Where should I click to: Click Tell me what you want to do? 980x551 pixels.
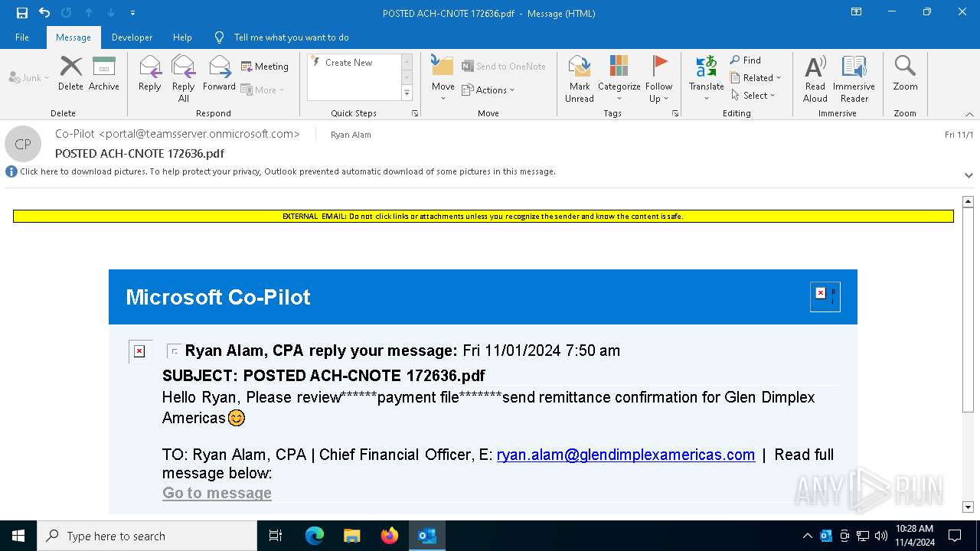[x=291, y=37]
